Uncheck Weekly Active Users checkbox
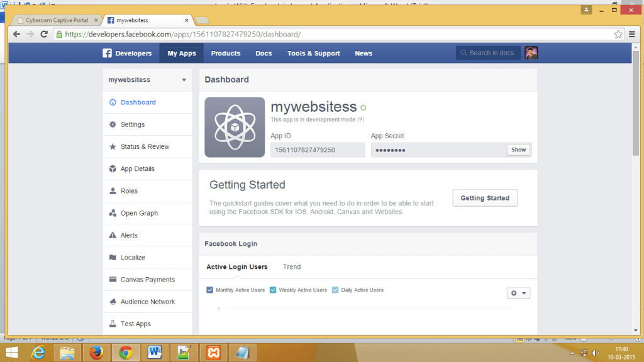 273,290
